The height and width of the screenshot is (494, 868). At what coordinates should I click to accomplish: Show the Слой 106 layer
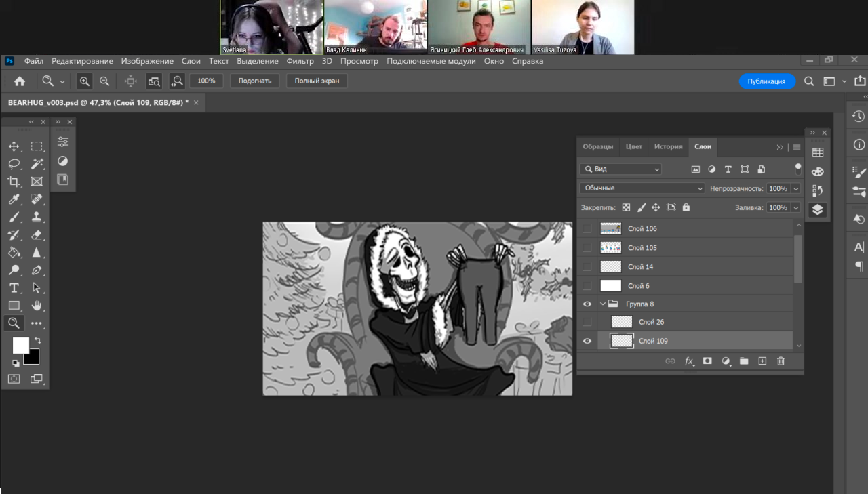coord(587,228)
